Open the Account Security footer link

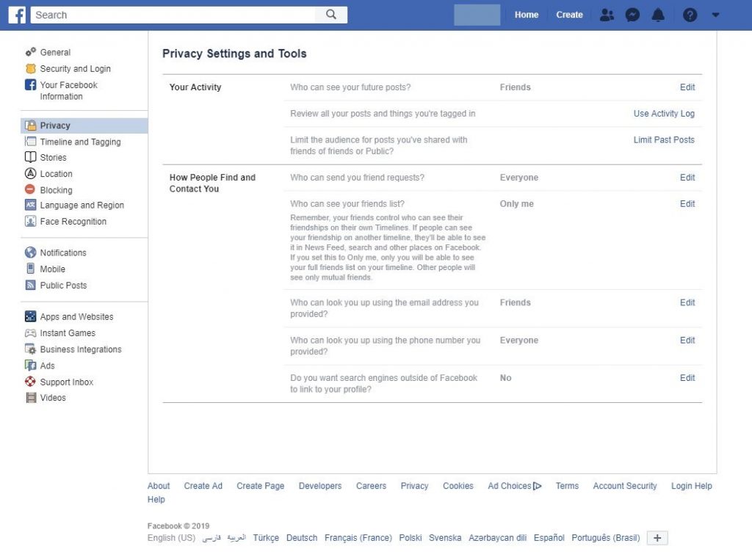(625, 486)
